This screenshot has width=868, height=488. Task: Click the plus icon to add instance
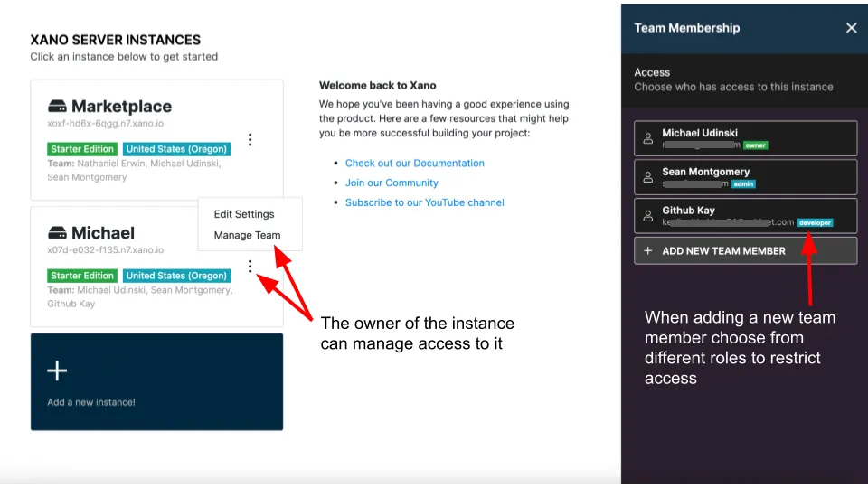(57, 371)
